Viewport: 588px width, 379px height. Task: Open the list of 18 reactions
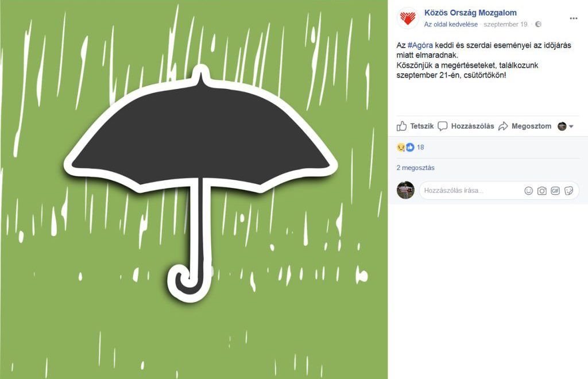pyautogui.click(x=420, y=148)
